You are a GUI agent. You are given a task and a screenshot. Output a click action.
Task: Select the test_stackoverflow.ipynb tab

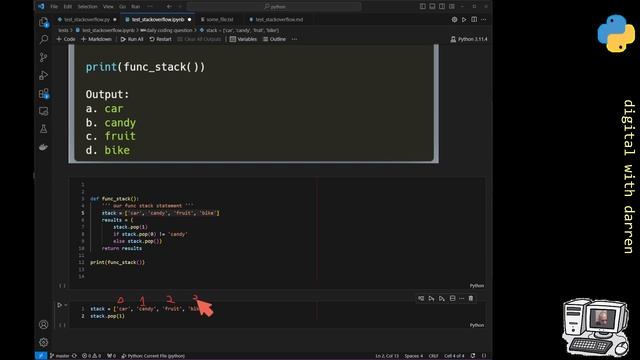point(158,20)
